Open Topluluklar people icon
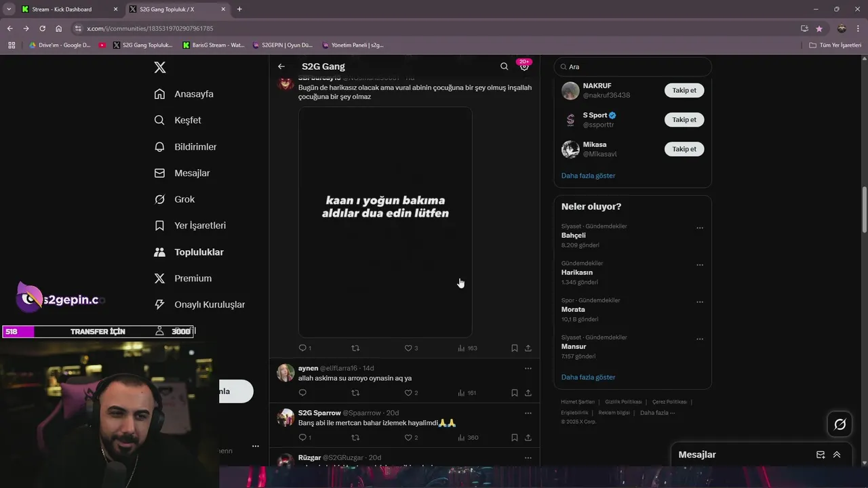Image resolution: width=868 pixels, height=488 pixels. pos(159,252)
